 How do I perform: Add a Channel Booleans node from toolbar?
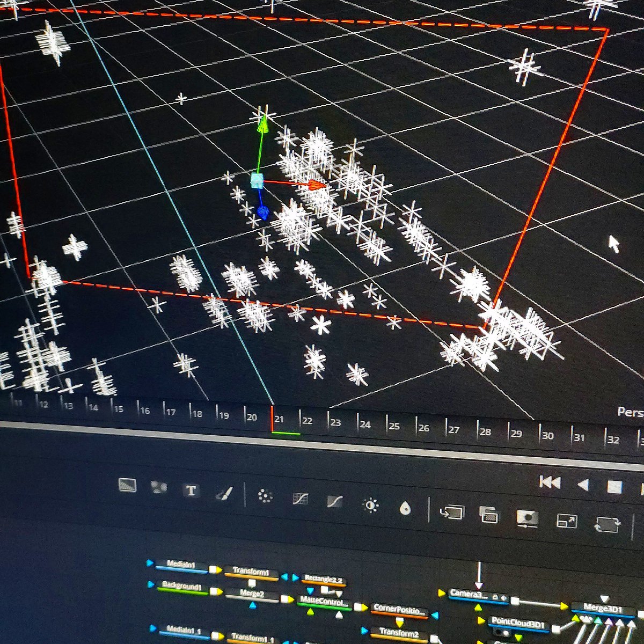488,515
